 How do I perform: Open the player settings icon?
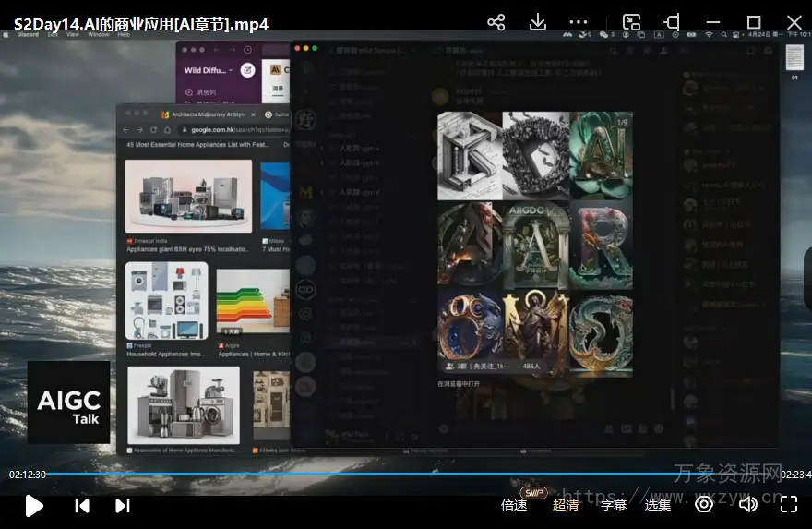704,504
